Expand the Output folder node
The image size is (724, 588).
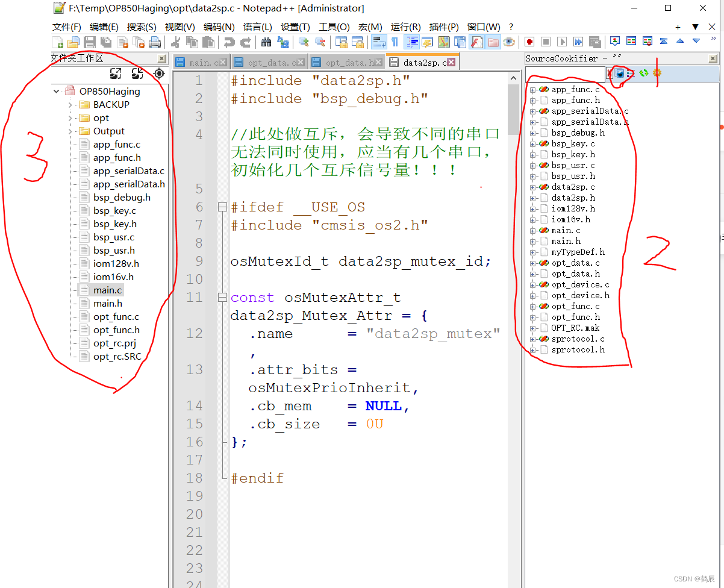click(x=70, y=131)
